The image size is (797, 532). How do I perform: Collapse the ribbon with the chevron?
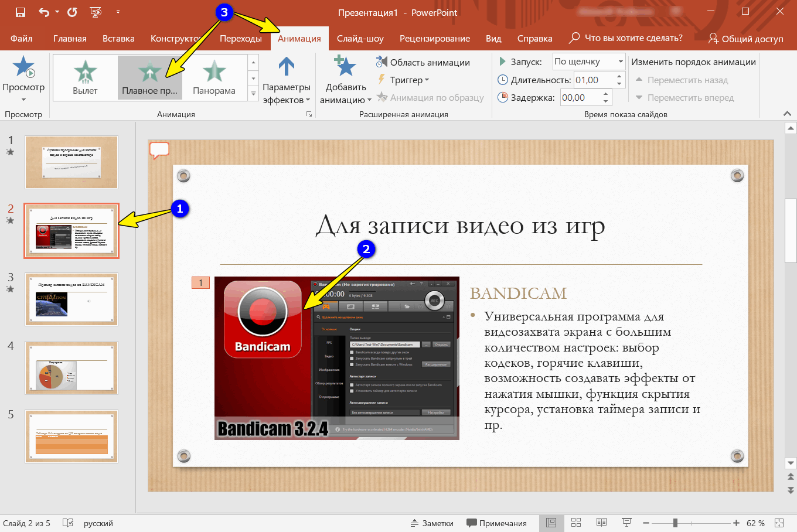coord(787,114)
